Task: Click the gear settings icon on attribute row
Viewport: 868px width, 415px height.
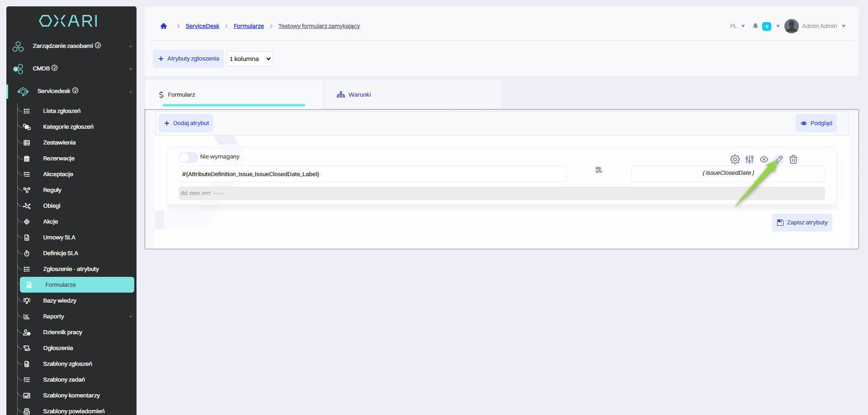Action: pyautogui.click(x=735, y=159)
